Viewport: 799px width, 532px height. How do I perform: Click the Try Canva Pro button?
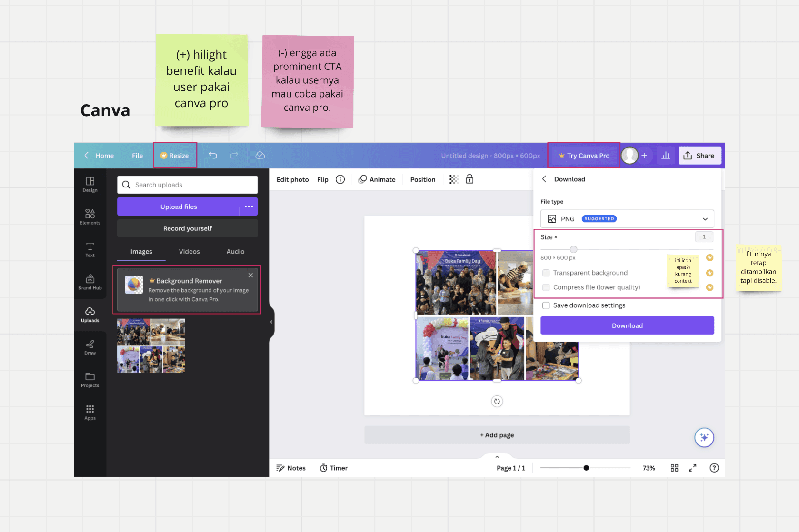pos(584,156)
